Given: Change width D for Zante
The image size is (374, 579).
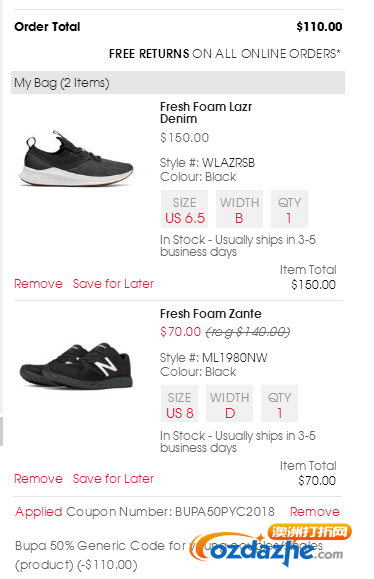Looking at the screenshot, I should 229,404.
